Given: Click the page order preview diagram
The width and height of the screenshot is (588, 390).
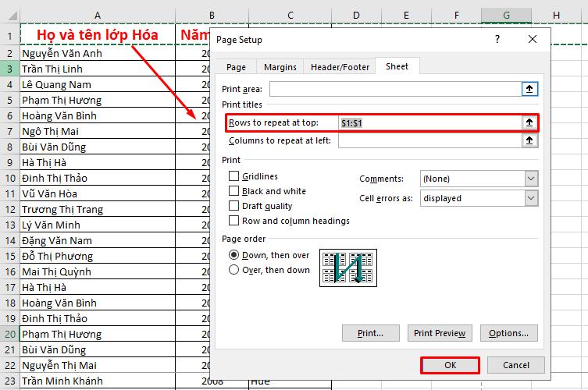Looking at the screenshot, I should point(348,268).
